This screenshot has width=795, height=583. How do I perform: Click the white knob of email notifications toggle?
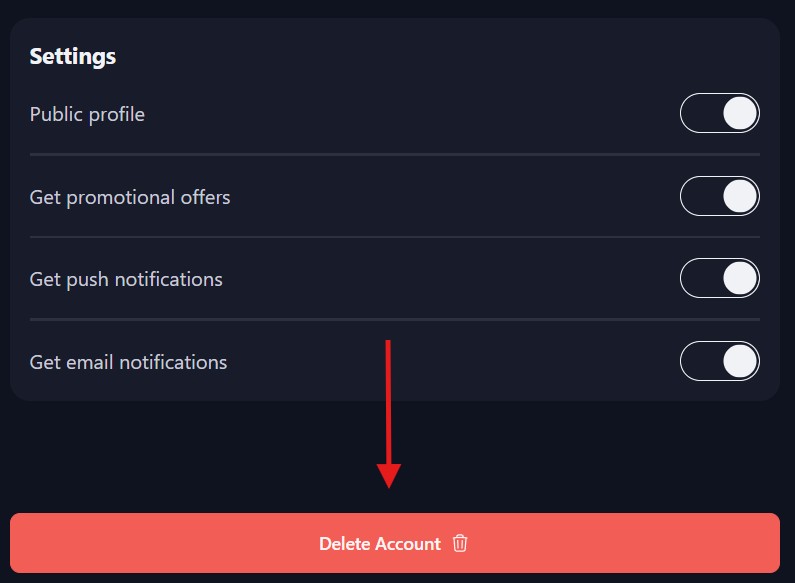click(739, 362)
